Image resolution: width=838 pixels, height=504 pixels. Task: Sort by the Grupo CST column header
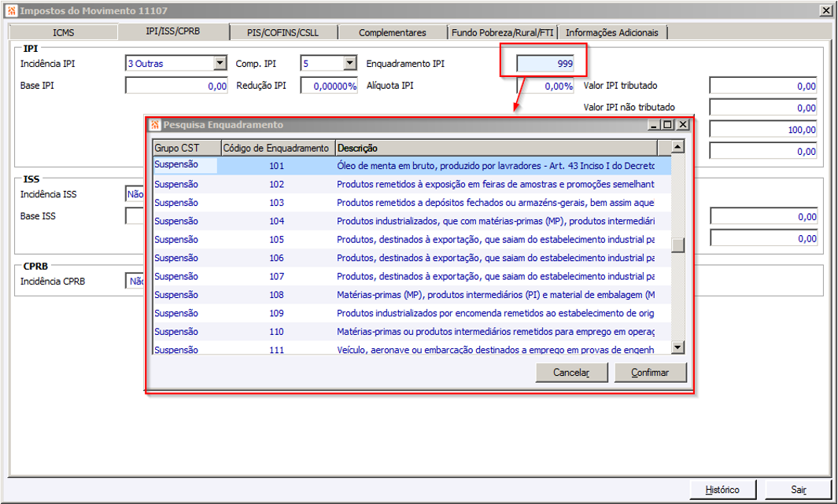pyautogui.click(x=186, y=148)
